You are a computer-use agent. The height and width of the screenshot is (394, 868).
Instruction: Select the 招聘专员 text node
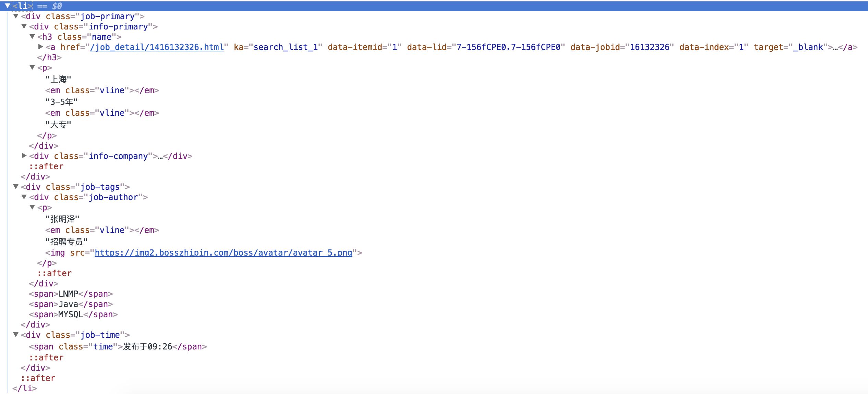pos(67,242)
